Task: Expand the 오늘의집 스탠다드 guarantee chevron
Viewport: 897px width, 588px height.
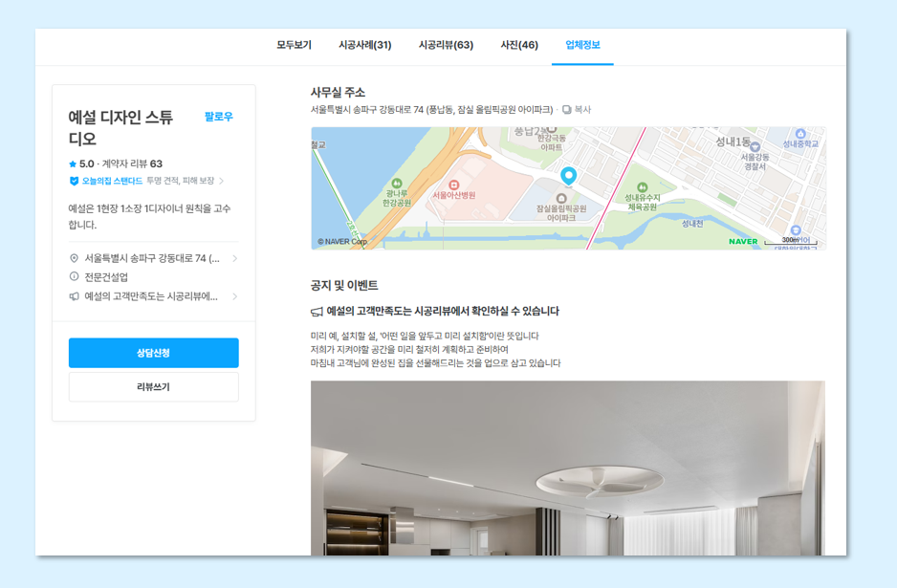Action: tap(222, 181)
